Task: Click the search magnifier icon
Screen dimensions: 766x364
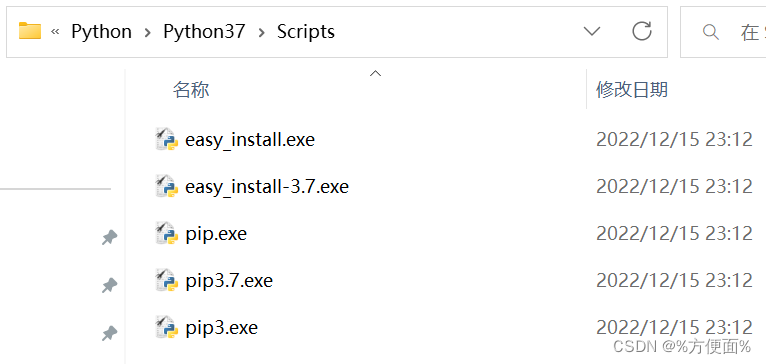Action: (710, 32)
